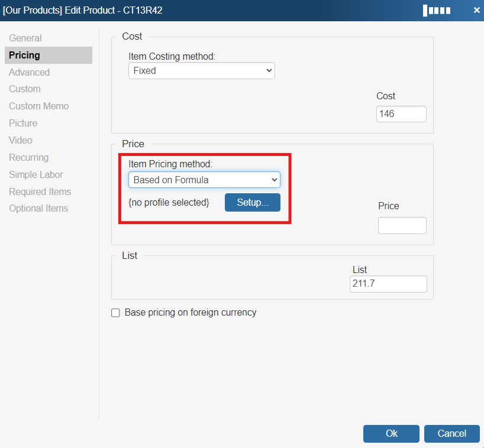Click the Cost input field
The image size is (484, 448).
pyautogui.click(x=401, y=113)
